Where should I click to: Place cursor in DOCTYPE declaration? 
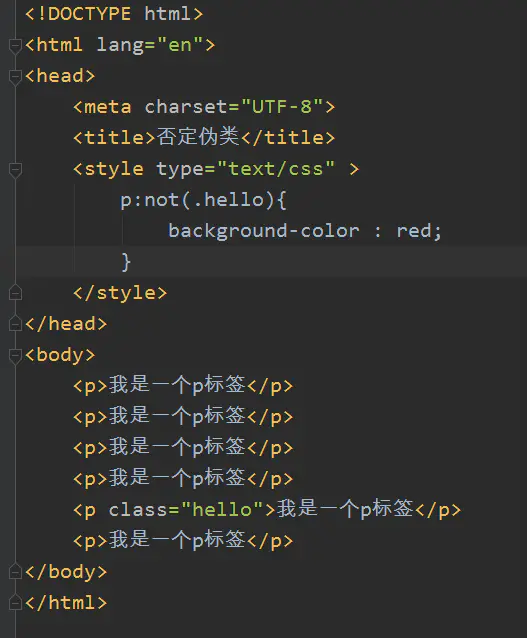pyautogui.click(x=114, y=14)
